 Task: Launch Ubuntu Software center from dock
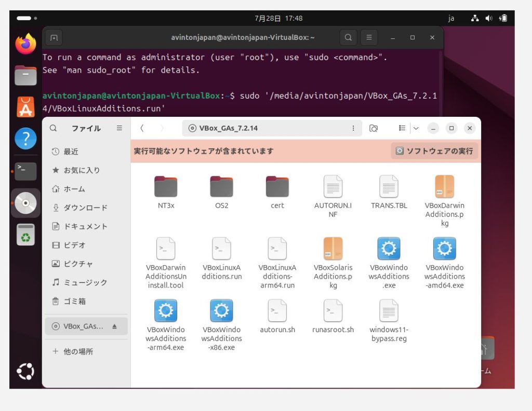(25, 107)
